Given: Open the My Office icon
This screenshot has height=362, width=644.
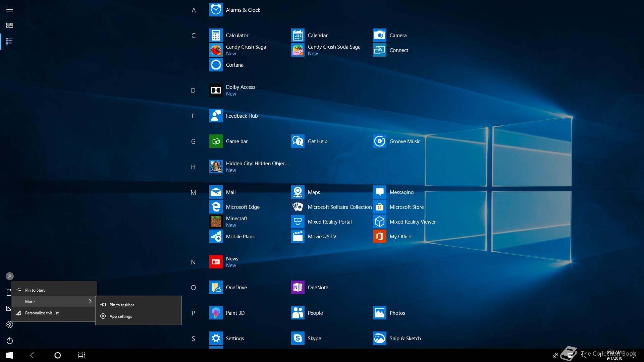Looking at the screenshot, I should pos(379,237).
